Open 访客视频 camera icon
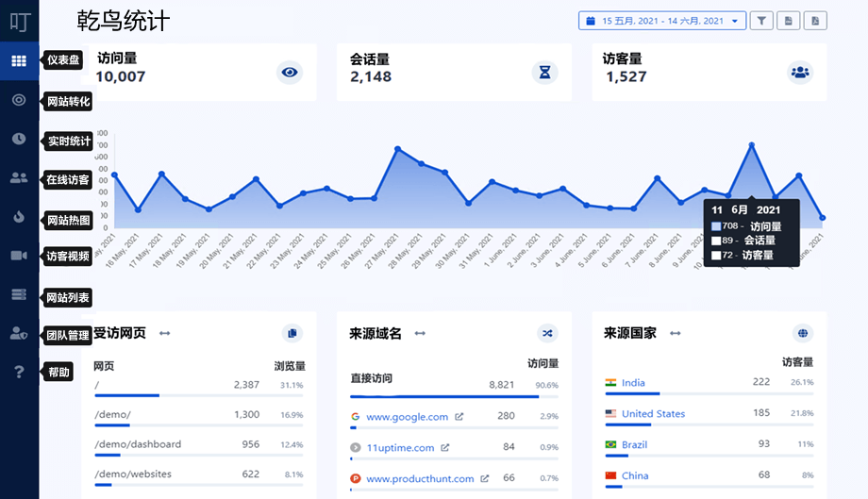The height and width of the screenshot is (499, 868). 19,256
